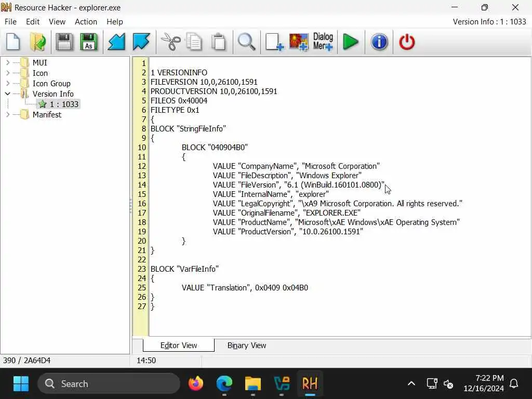Open a file with the folder icon
Screen dimensions: 532x399
point(37,42)
